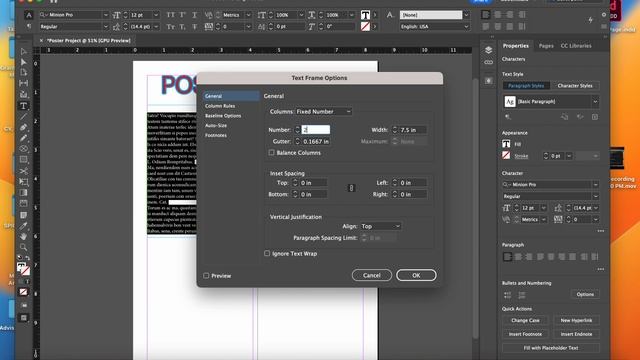Select the Note tool

[23, 215]
